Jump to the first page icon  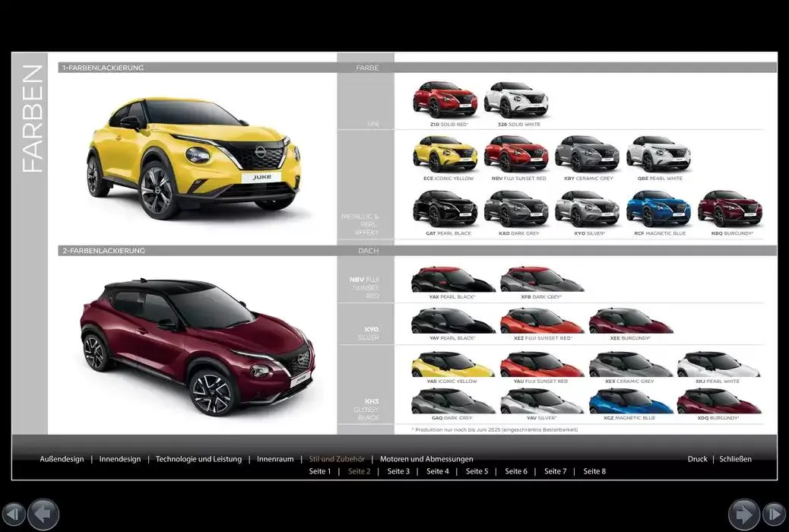click(x=14, y=514)
